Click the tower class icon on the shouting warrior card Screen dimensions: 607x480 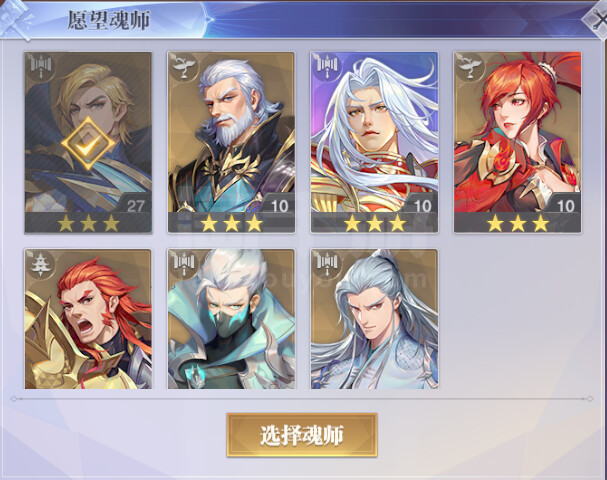[40, 263]
